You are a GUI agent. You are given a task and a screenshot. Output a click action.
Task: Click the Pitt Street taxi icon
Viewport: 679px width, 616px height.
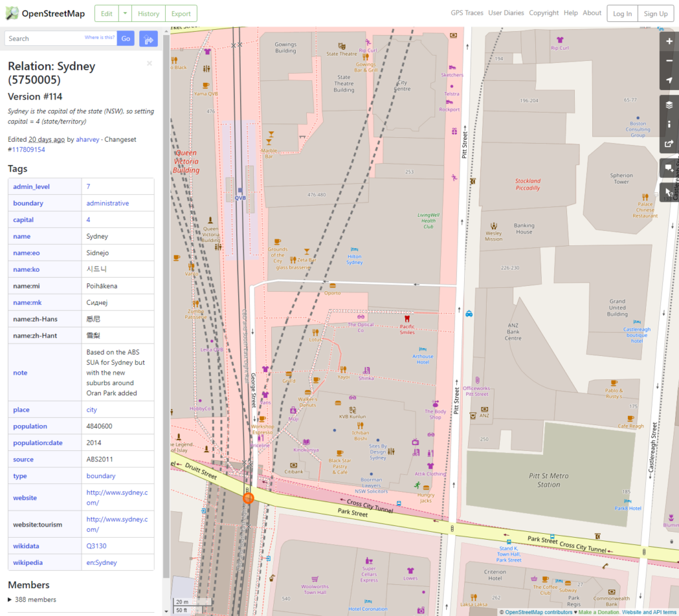point(469,314)
